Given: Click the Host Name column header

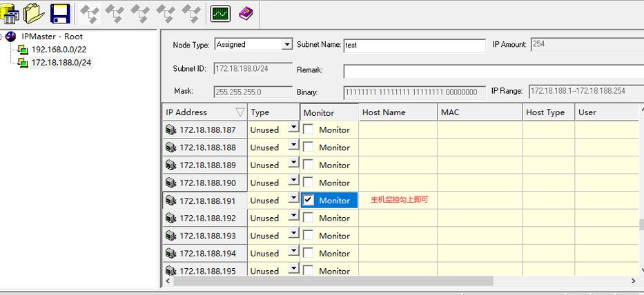Looking at the screenshot, I should pyautogui.click(x=398, y=112).
